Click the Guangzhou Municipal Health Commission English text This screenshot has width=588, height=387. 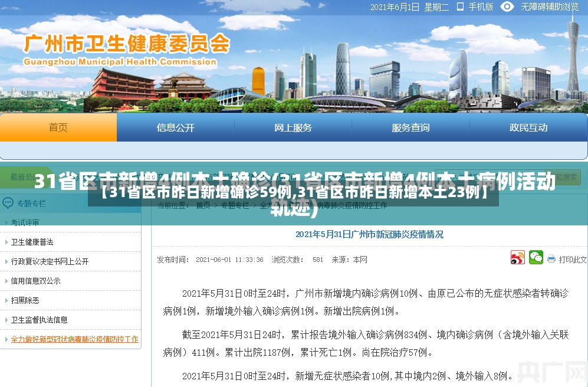(x=120, y=62)
